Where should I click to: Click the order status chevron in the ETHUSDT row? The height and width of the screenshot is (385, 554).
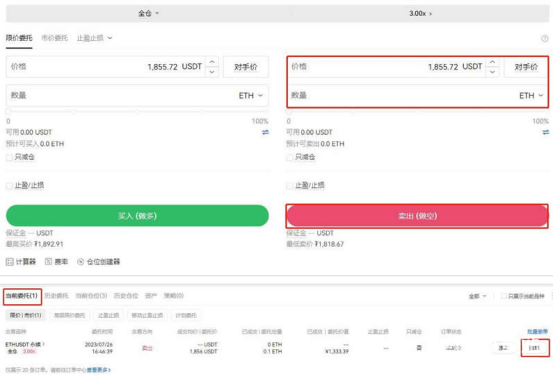pos(459,348)
